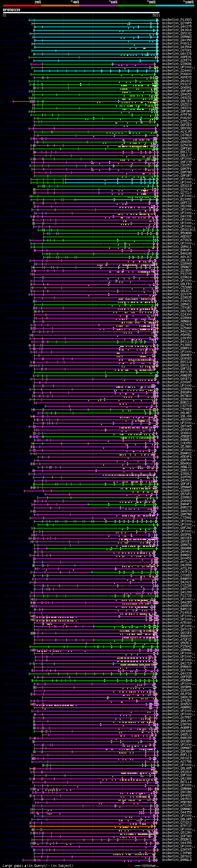Select the UniRef100_Q41719 label
The height and width of the screenshot is (868, 197).
tap(177, 663)
